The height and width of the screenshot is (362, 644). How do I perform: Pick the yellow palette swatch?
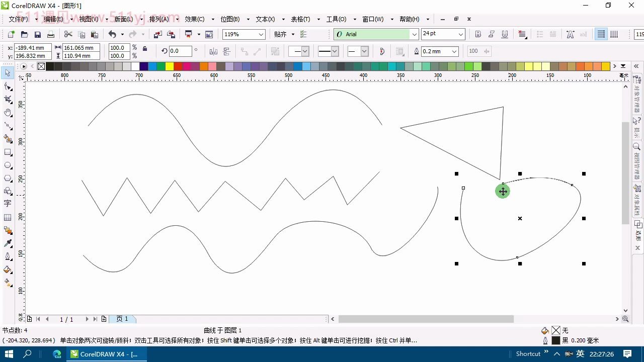coord(170,66)
